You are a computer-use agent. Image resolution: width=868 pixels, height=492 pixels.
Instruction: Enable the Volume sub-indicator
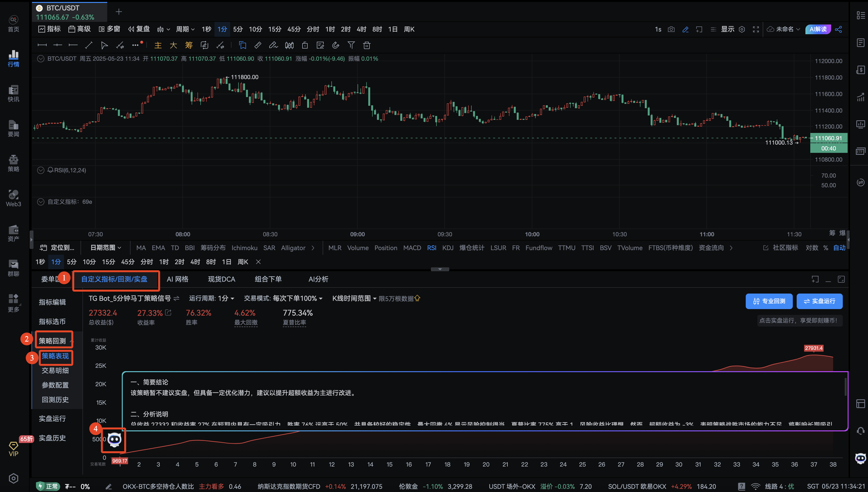tap(358, 248)
